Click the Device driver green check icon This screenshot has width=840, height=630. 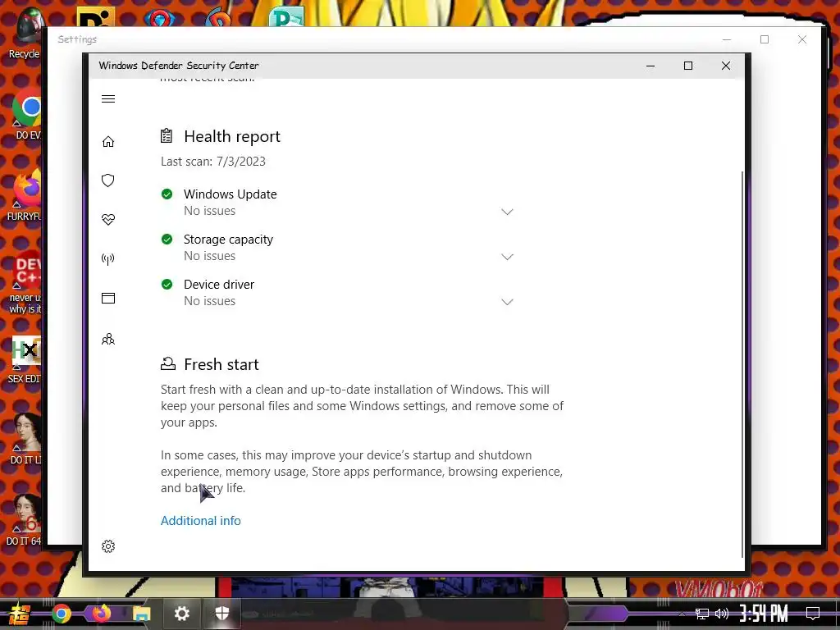click(x=167, y=284)
